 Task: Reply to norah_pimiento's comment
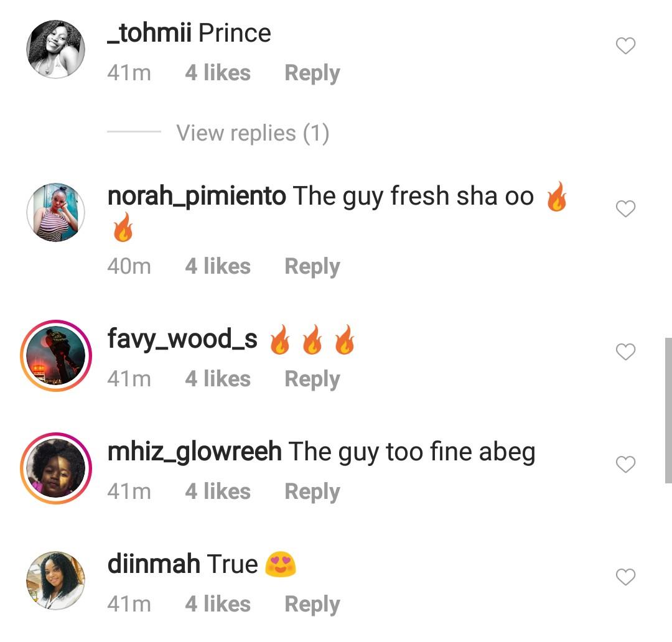(312, 267)
